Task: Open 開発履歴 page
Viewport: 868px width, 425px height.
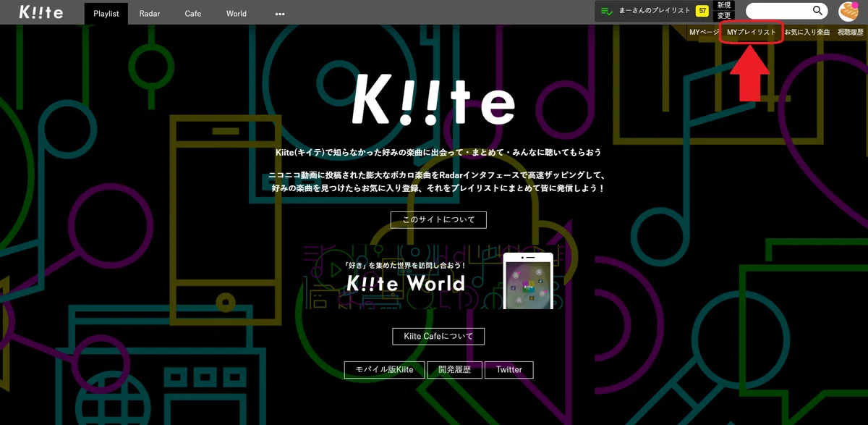Action: [454, 369]
